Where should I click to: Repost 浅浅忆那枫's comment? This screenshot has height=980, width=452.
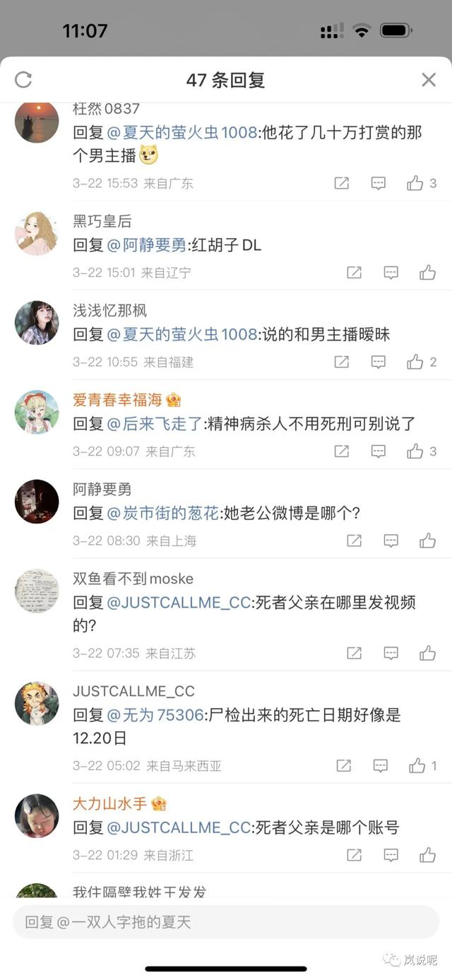click(x=341, y=362)
